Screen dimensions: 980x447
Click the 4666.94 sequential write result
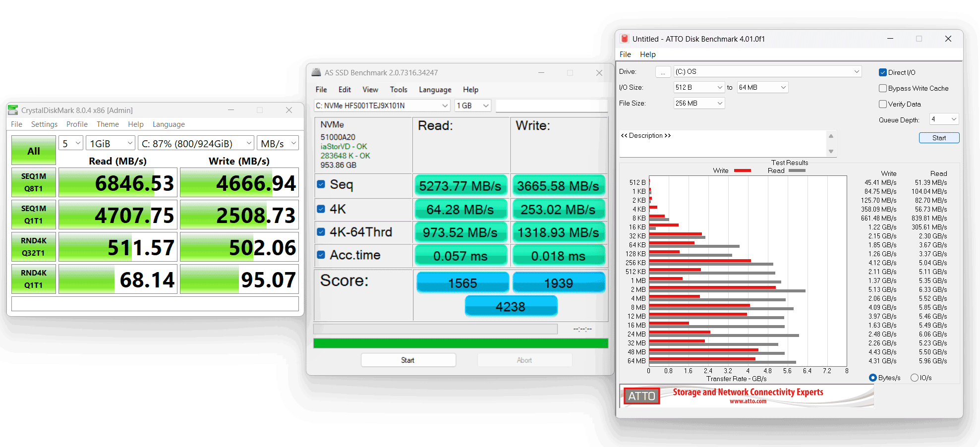[239, 182]
